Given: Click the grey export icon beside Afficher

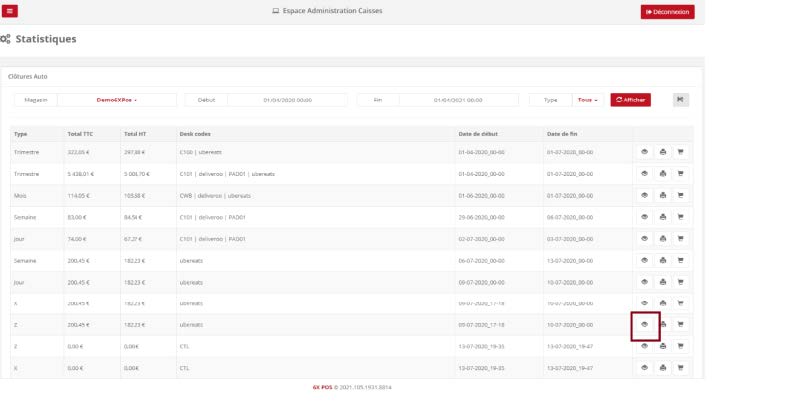Looking at the screenshot, I should (680, 100).
